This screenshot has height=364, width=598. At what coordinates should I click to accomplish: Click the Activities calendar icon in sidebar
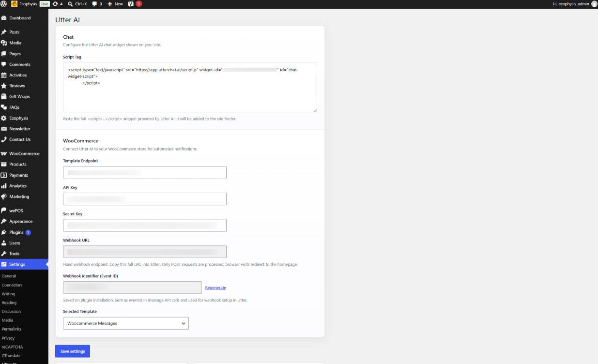point(4,75)
